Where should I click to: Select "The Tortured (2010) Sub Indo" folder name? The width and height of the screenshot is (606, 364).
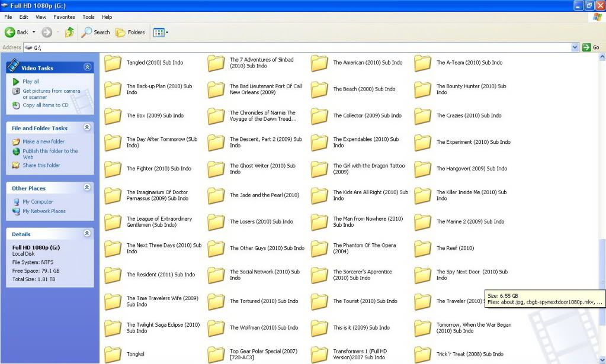[x=264, y=301]
